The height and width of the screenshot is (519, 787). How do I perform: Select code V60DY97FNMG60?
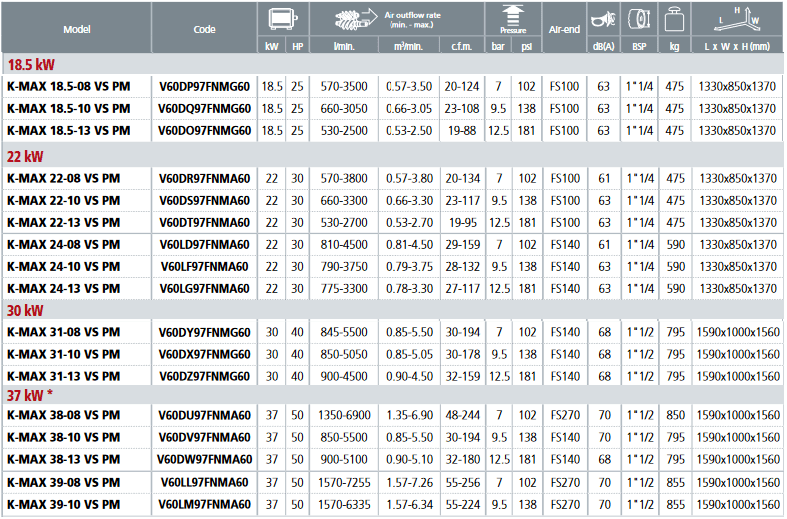204,332
